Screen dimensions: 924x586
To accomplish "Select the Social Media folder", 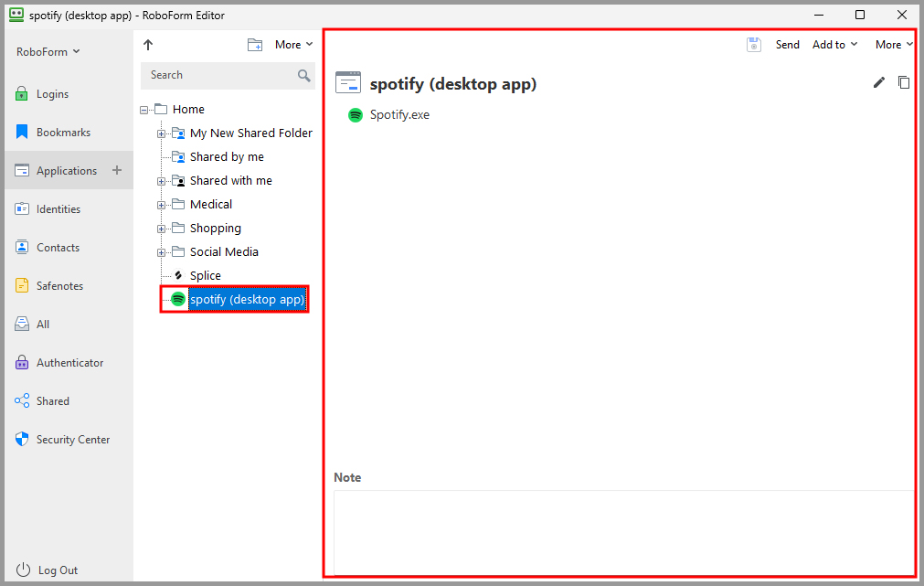I will click(x=224, y=251).
